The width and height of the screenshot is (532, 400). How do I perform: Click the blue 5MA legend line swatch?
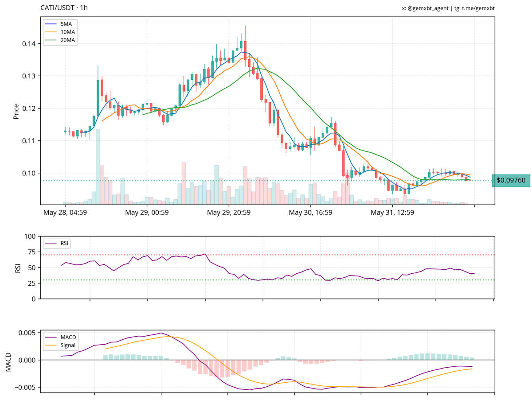point(50,23)
